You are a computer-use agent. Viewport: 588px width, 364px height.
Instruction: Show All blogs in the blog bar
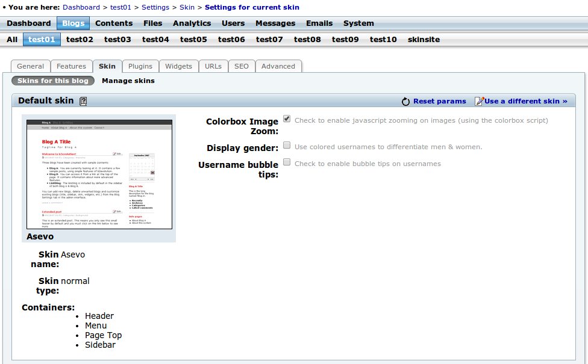click(x=12, y=39)
